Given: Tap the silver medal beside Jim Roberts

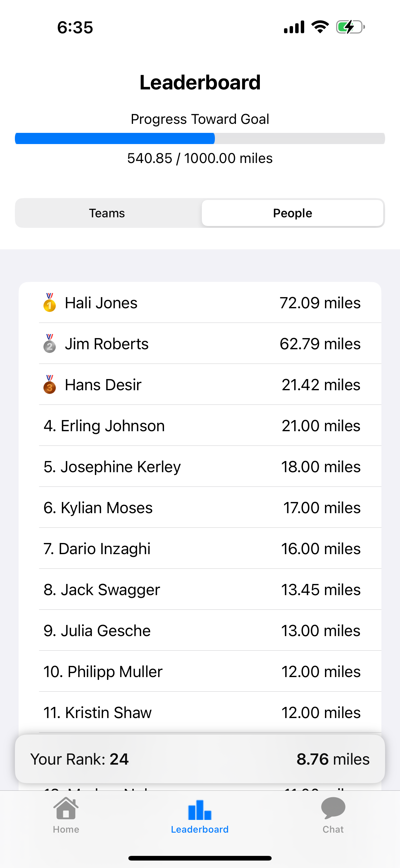Looking at the screenshot, I should (50, 344).
